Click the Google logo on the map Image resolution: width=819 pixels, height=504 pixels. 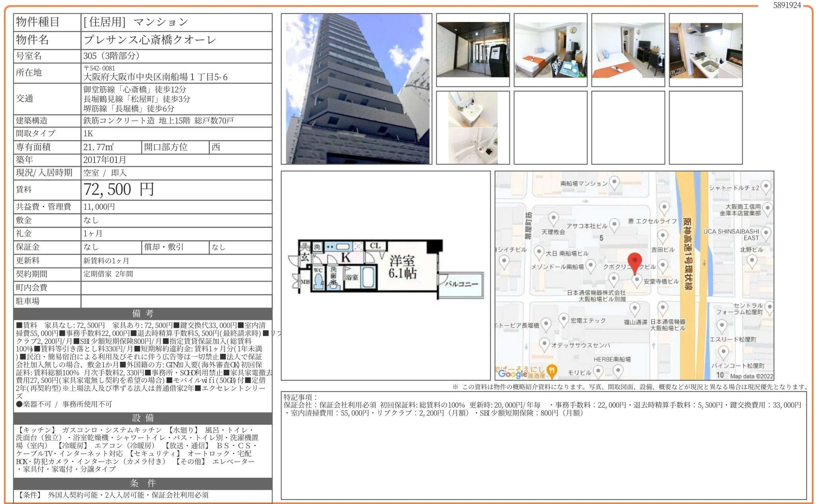point(512,373)
